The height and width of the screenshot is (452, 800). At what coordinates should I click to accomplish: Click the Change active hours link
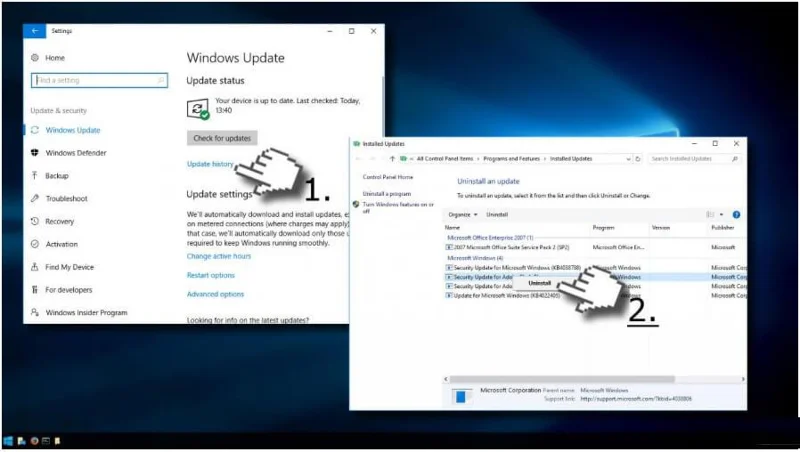219,256
